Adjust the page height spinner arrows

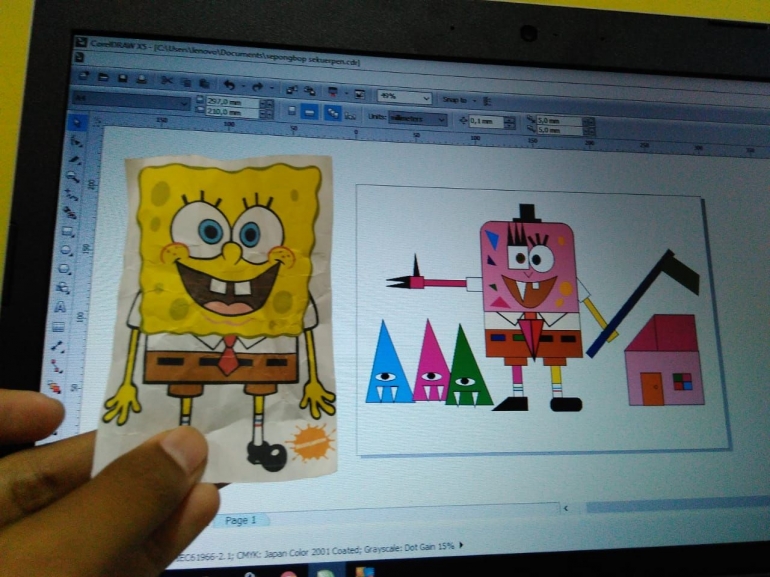tap(267, 114)
